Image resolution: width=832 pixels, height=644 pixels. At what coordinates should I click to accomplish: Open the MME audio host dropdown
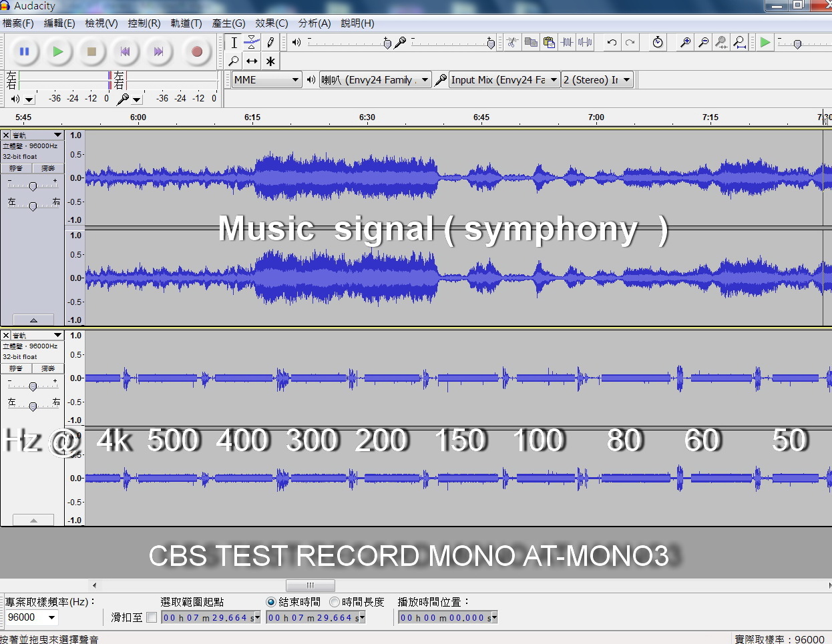266,80
